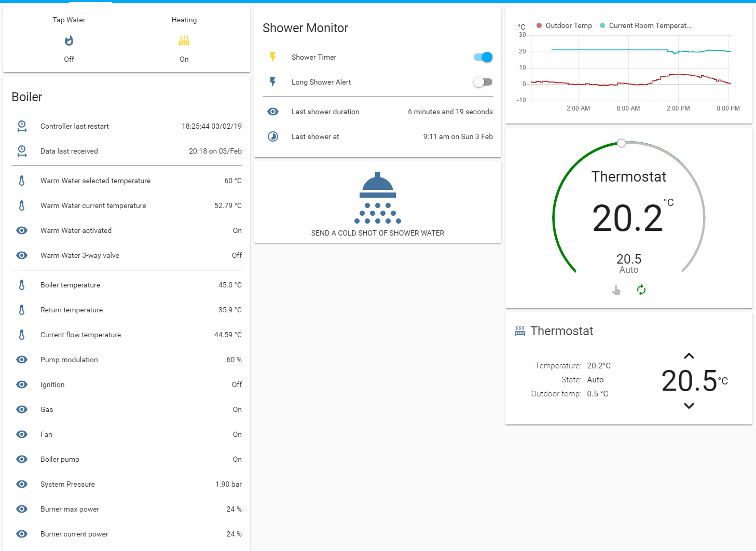Toggle the Outdoor Temp legend entry on the chart
Image resolution: width=756 pixels, height=551 pixels.
click(564, 25)
